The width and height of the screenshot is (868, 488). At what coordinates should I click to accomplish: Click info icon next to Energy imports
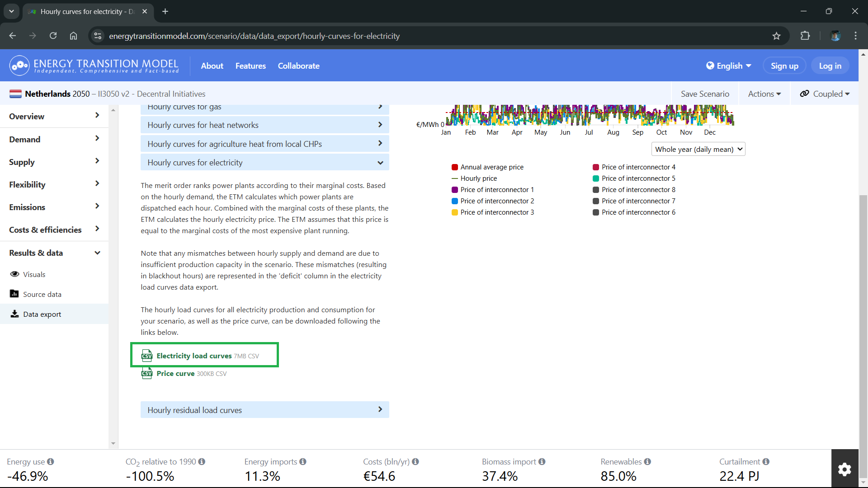click(303, 461)
